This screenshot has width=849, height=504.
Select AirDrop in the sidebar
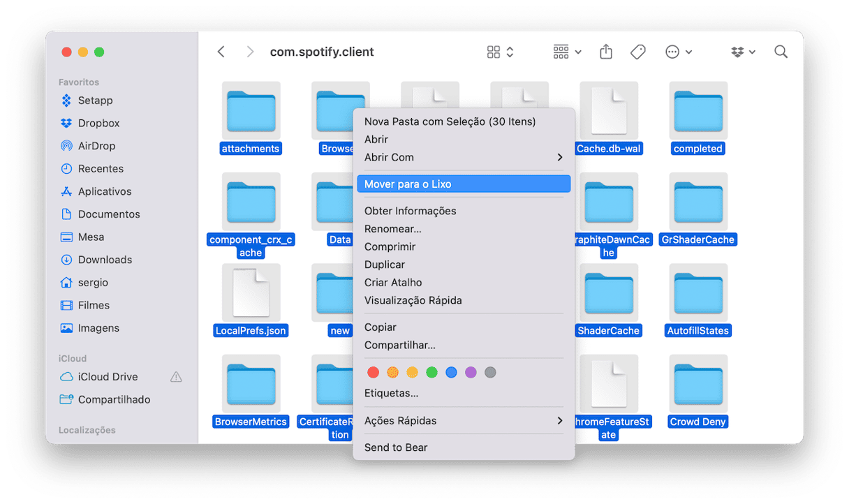pos(88,146)
